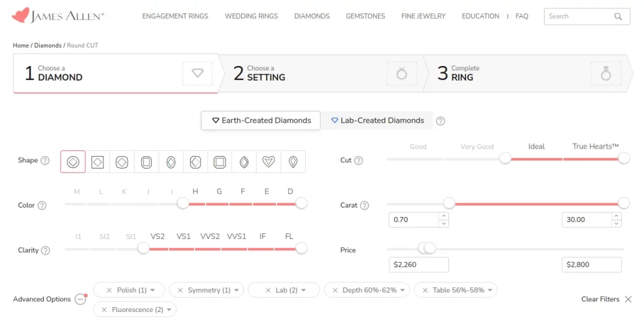
Task: Click help icon beside Lab-Created Diamonds
Action: (440, 121)
